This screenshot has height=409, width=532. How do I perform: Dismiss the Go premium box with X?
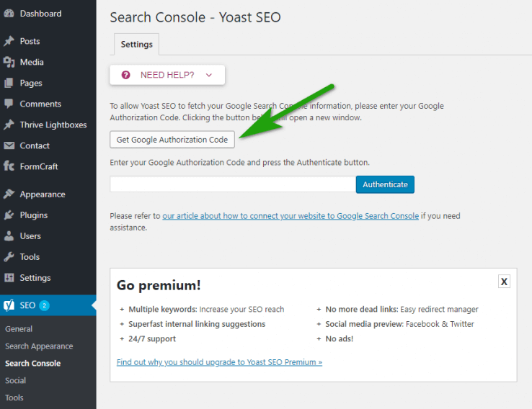pos(504,282)
